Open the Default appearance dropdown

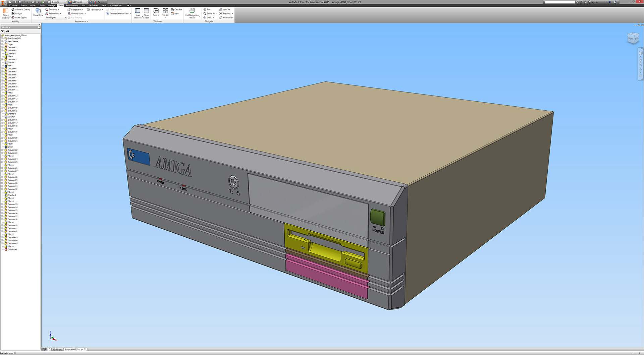pos(80,2)
